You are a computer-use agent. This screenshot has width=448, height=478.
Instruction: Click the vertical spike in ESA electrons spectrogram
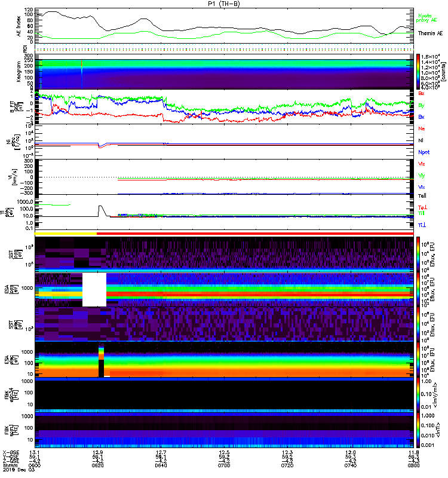pyautogui.click(x=101, y=361)
